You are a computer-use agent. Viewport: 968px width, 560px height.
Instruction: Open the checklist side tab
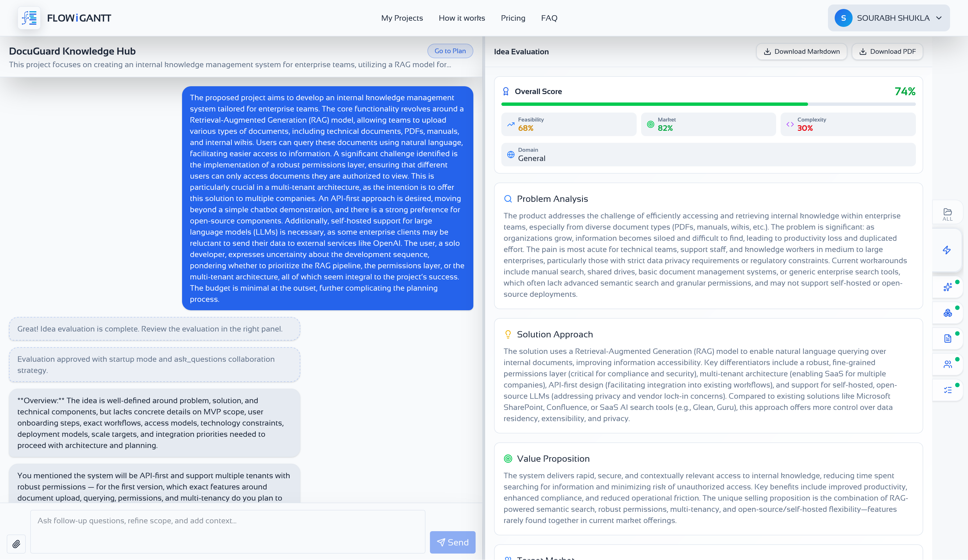coord(948,390)
